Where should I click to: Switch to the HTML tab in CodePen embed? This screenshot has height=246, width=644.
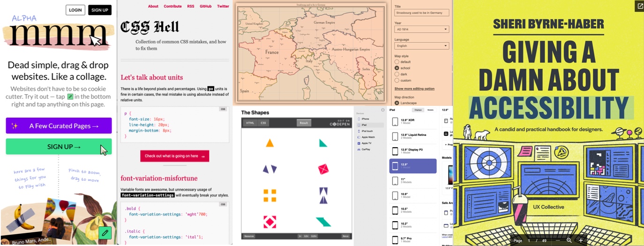(x=250, y=123)
